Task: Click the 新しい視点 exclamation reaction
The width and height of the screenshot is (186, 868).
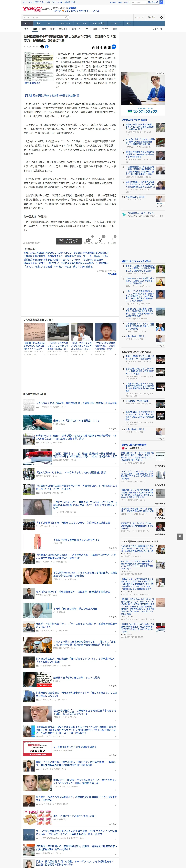Action: click(x=112, y=240)
